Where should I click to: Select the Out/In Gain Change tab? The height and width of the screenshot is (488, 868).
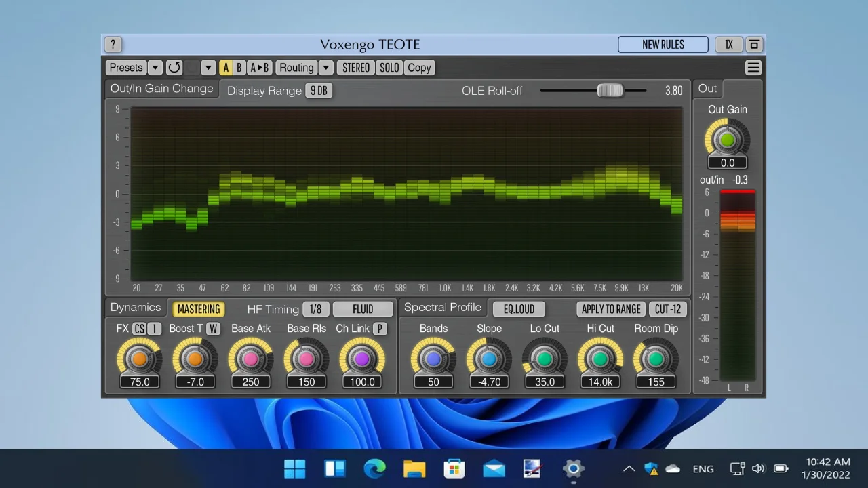coord(161,89)
